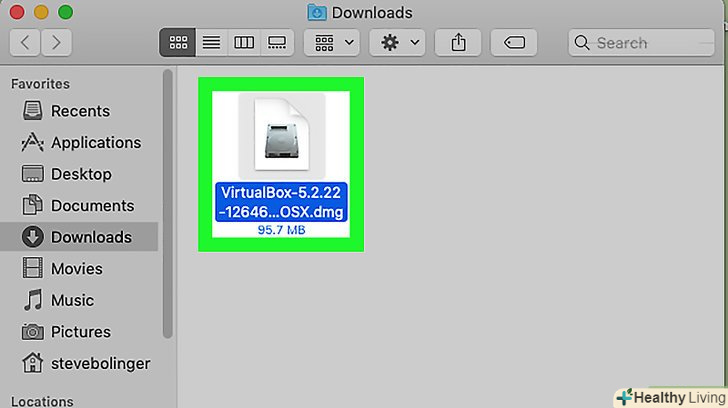Switch to icon view mode
The height and width of the screenshot is (408, 728).
[177, 43]
